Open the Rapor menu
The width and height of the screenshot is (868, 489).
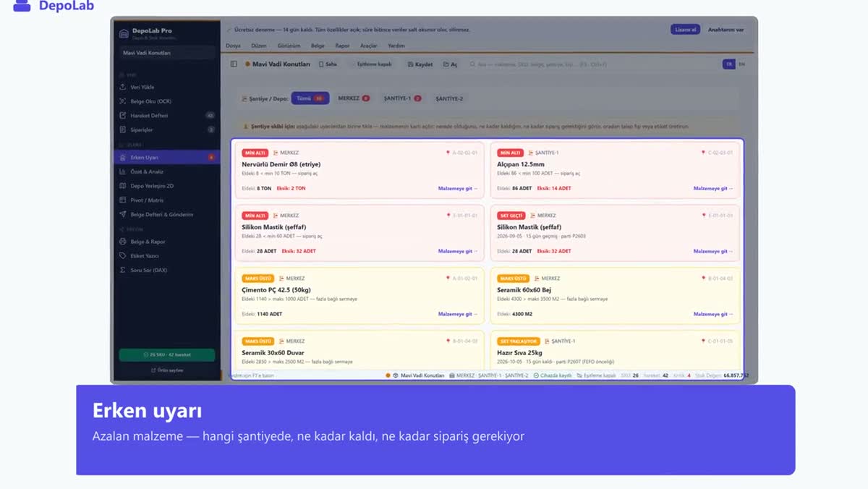pyautogui.click(x=342, y=46)
